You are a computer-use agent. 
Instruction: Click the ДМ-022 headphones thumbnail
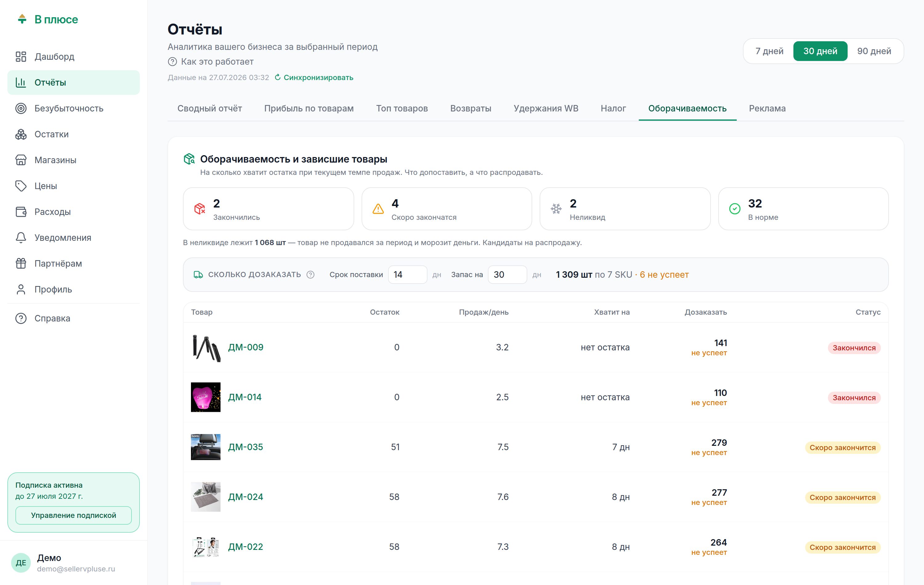pyautogui.click(x=206, y=547)
